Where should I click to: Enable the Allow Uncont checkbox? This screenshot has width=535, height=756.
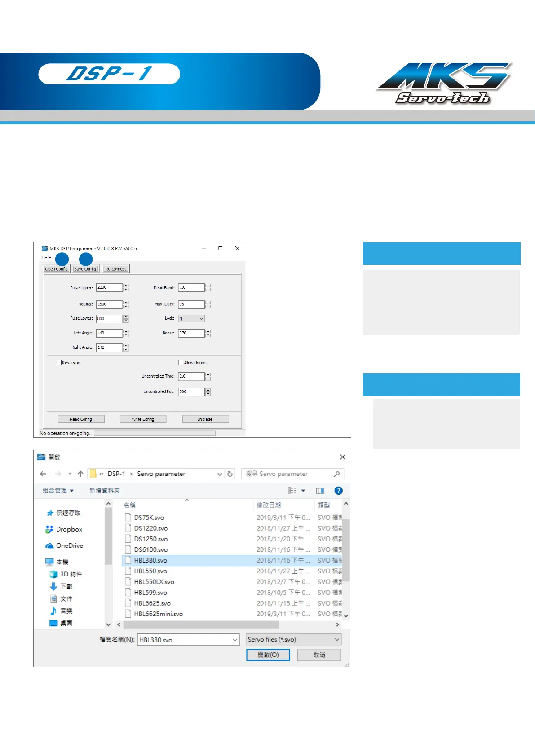(181, 363)
